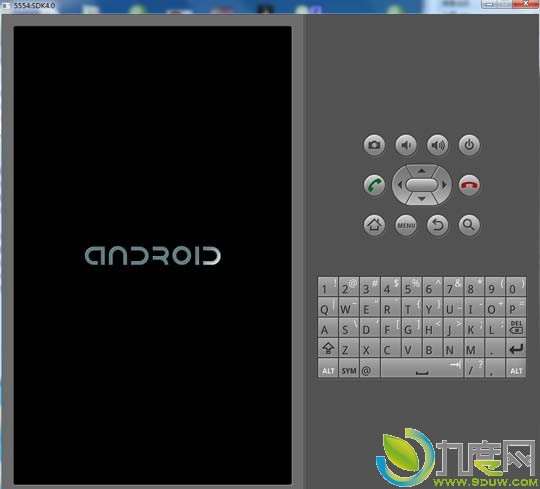The image size is (540, 489).
Task: Click the space bar key
Action: (422, 369)
